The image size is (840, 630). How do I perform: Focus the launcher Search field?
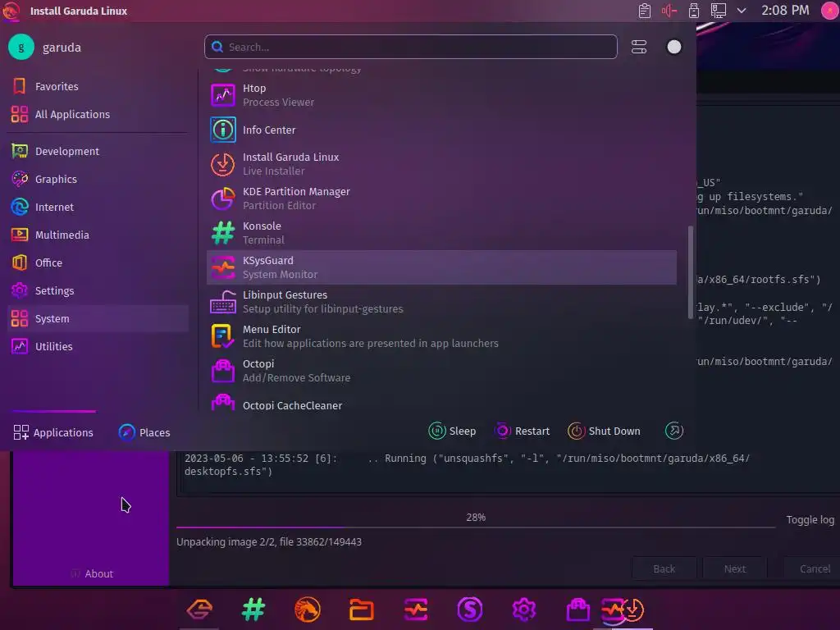click(x=410, y=47)
